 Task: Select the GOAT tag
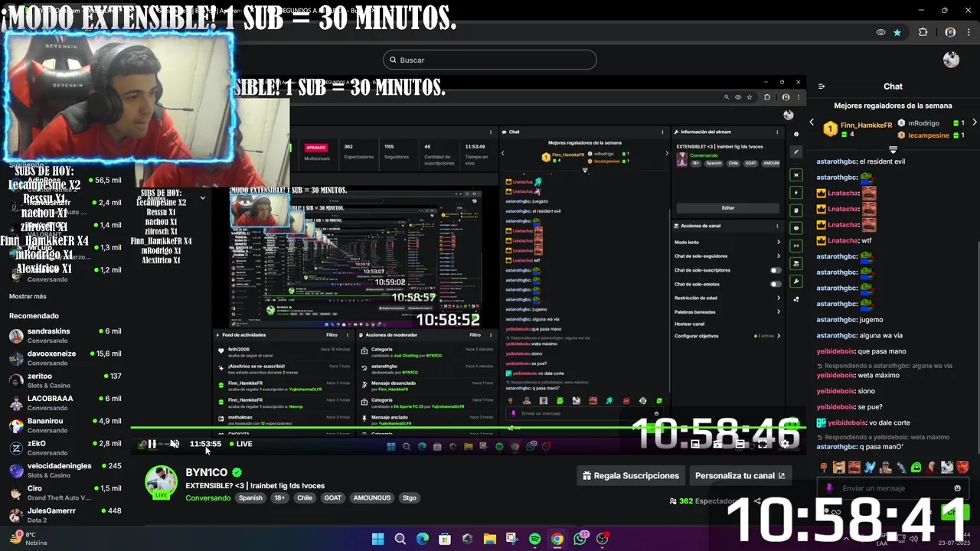tap(333, 498)
